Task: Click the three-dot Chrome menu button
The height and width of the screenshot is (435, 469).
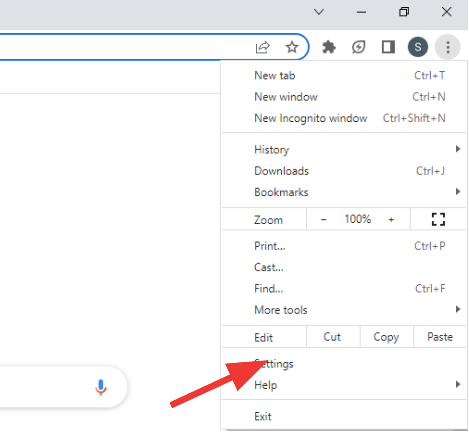Action: (x=448, y=47)
